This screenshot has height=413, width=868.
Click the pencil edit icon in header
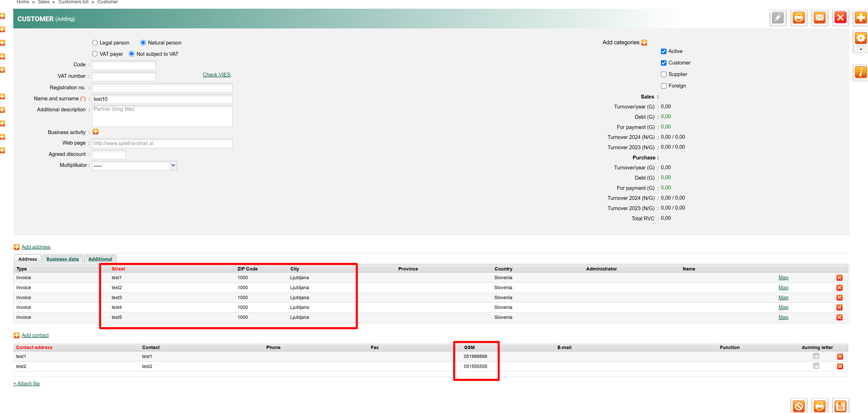click(x=778, y=18)
